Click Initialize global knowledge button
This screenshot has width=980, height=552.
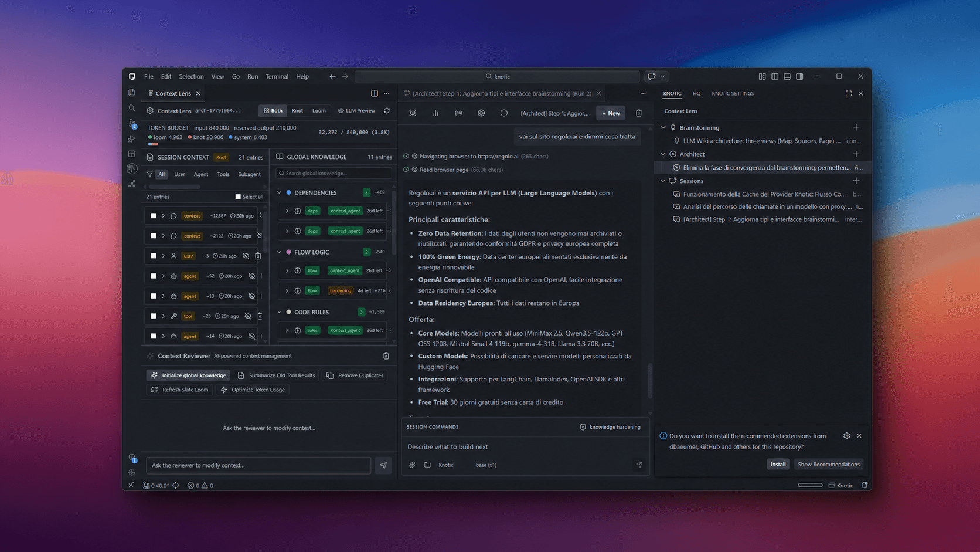click(188, 375)
